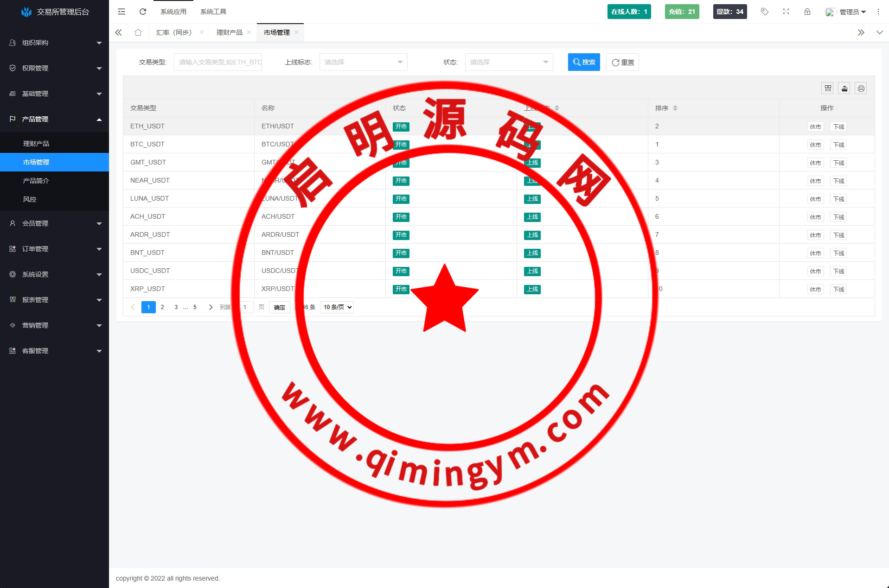Click the blue 搜索 button
The width and height of the screenshot is (889, 588).
pyautogui.click(x=584, y=62)
